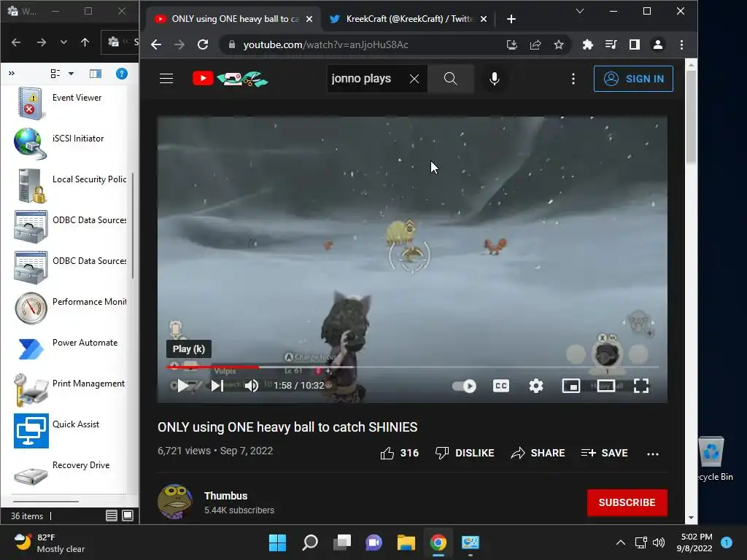Show hidden system tray icons
The height and width of the screenshot is (560, 747).
(620, 542)
